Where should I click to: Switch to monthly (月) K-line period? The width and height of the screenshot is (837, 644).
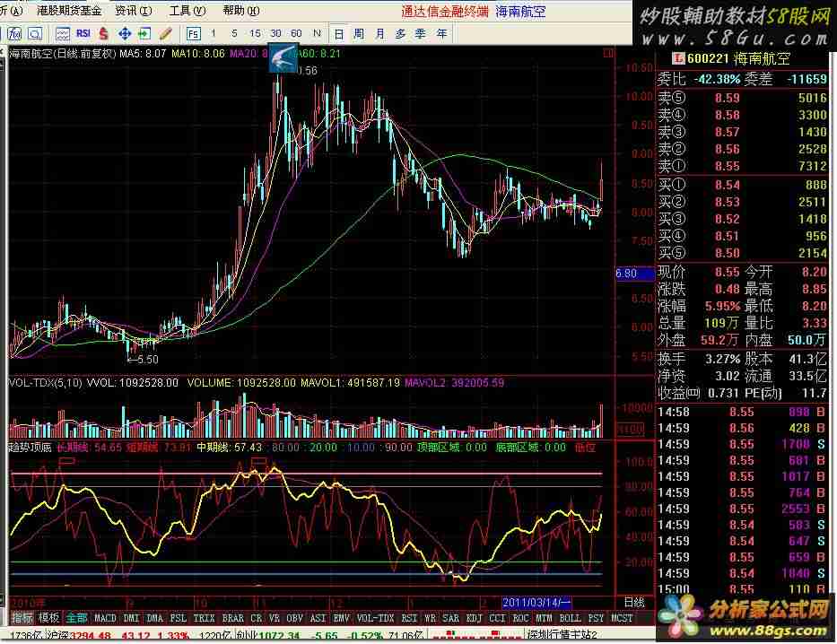pos(379,34)
